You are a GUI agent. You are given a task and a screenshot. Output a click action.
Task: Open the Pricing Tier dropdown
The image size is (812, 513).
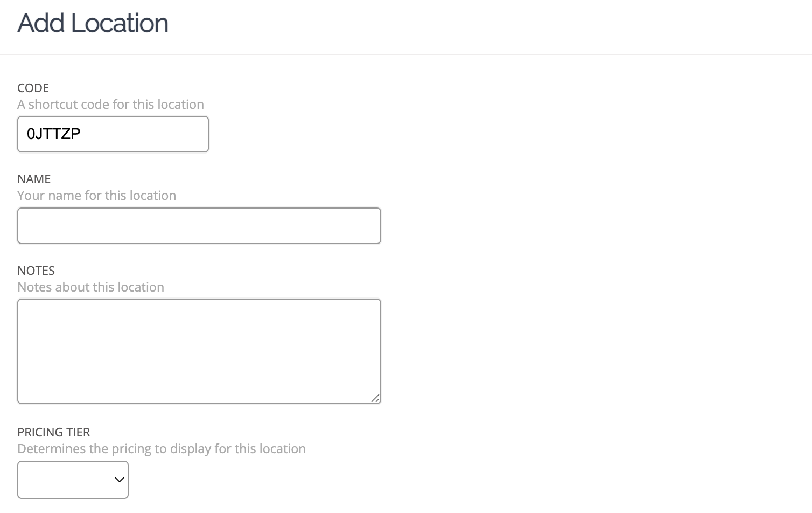click(73, 480)
